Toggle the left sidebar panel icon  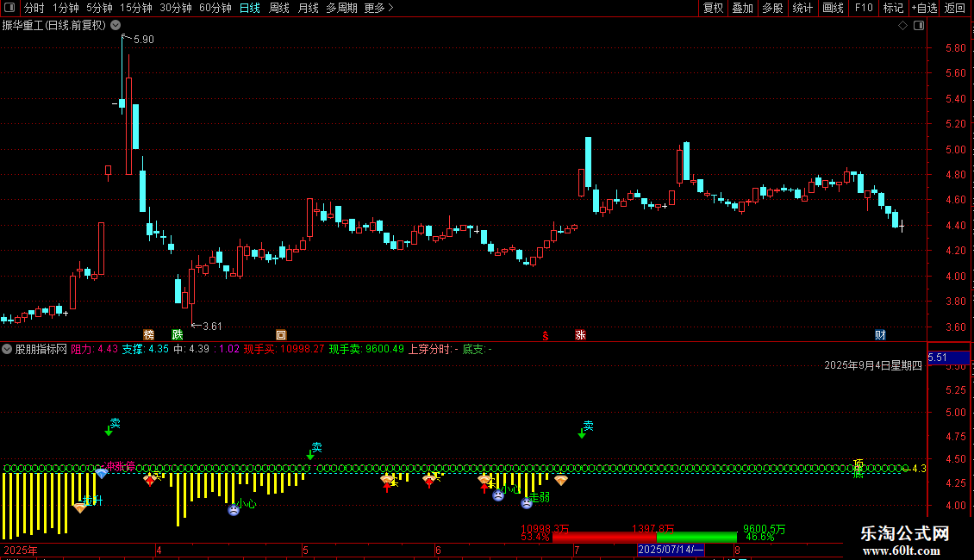tap(9, 8)
